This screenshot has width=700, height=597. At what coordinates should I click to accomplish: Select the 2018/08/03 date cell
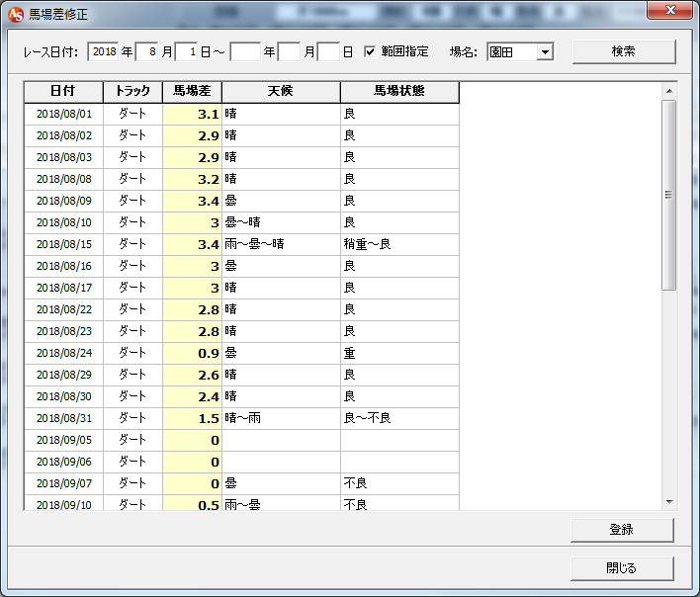[64, 158]
